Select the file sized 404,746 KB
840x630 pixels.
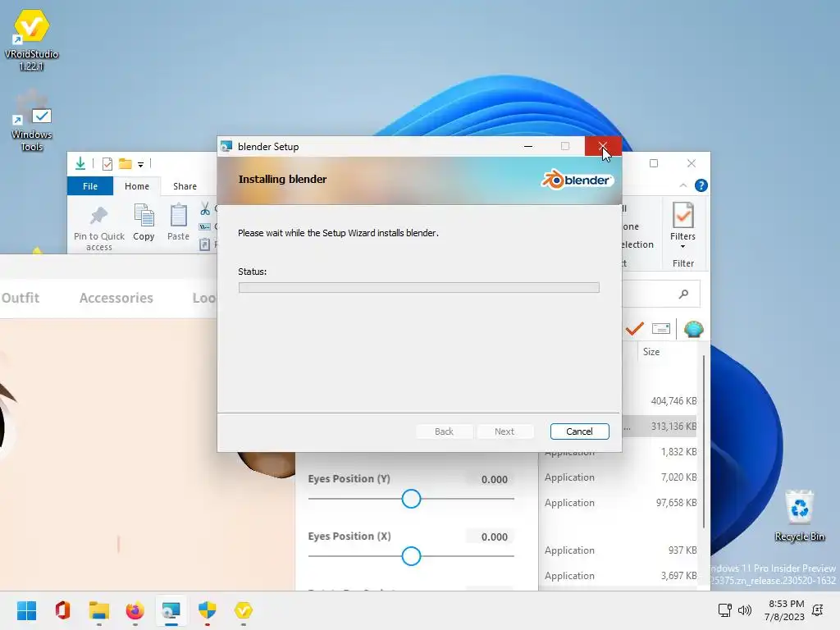coord(660,400)
